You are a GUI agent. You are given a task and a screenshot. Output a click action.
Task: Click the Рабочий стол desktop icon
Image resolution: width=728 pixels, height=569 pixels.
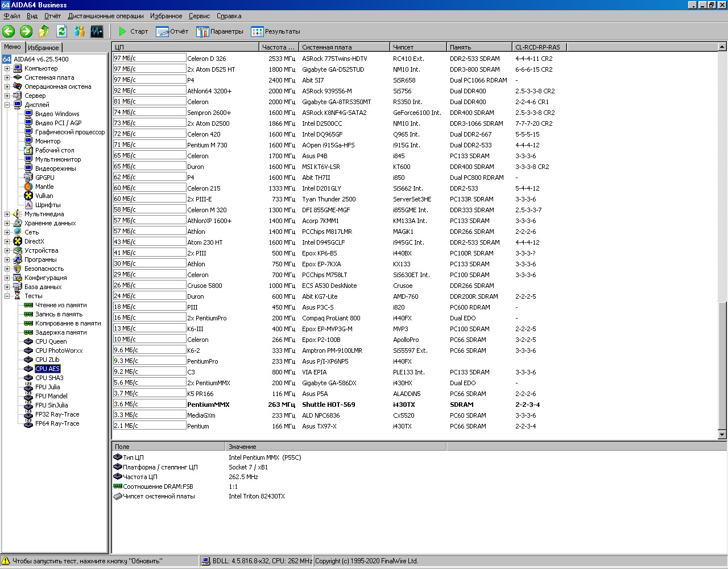tap(28, 150)
